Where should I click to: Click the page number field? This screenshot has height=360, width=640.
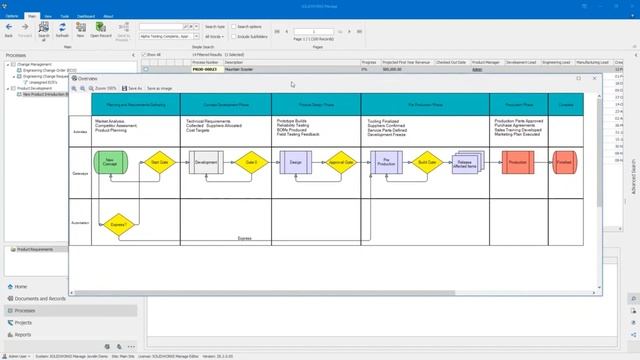click(313, 31)
